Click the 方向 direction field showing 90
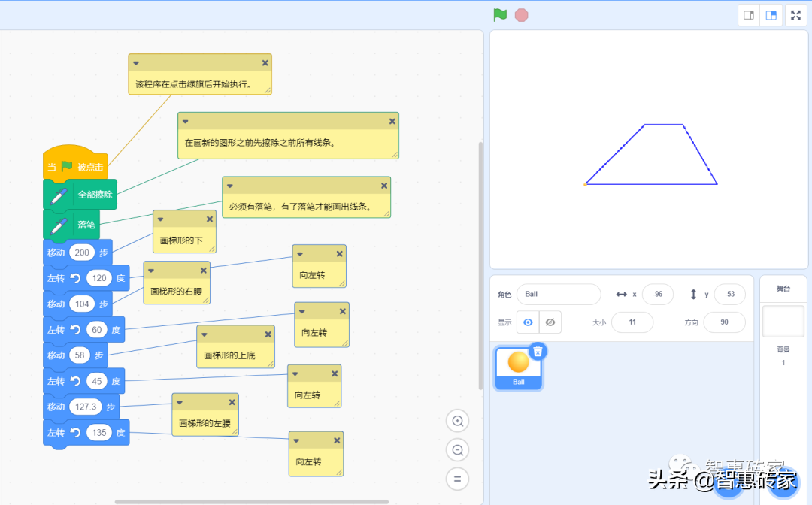The width and height of the screenshot is (812, 505). point(725,322)
